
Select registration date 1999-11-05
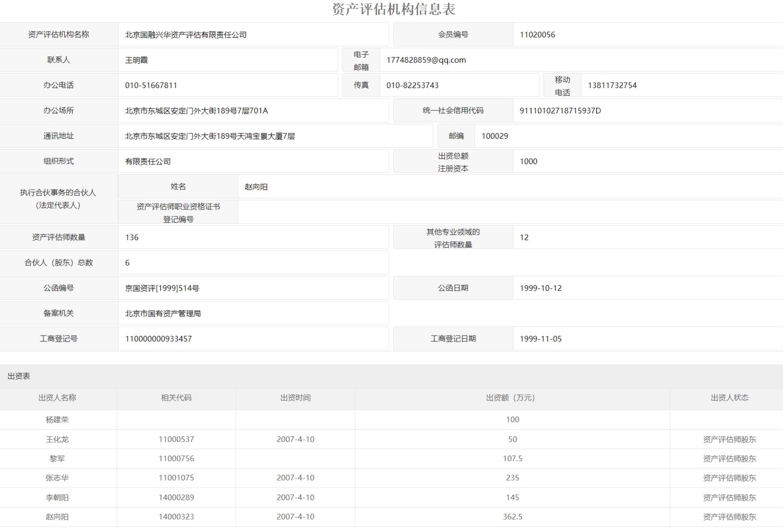[540, 339]
